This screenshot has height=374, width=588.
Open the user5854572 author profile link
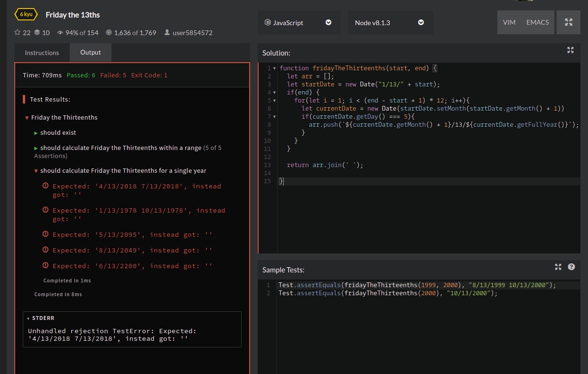coord(192,33)
